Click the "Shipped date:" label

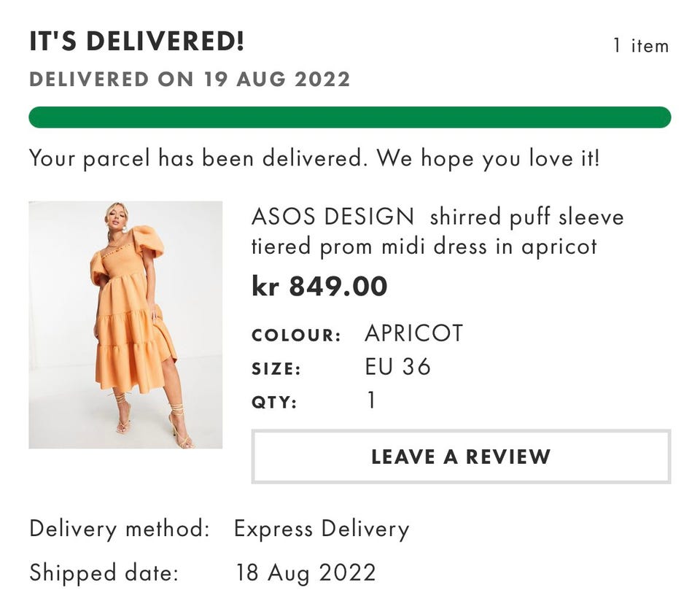103,572
